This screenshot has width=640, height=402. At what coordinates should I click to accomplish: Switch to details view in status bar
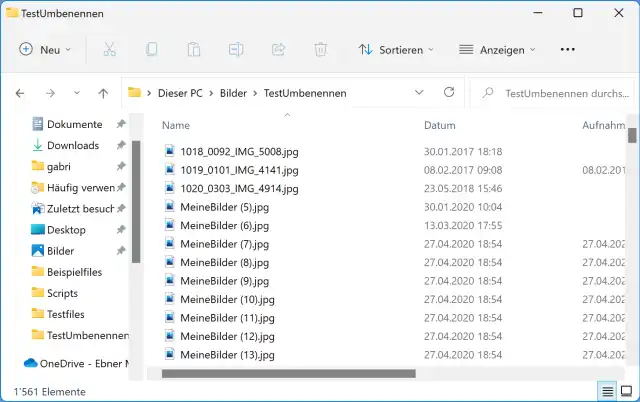coord(606,390)
